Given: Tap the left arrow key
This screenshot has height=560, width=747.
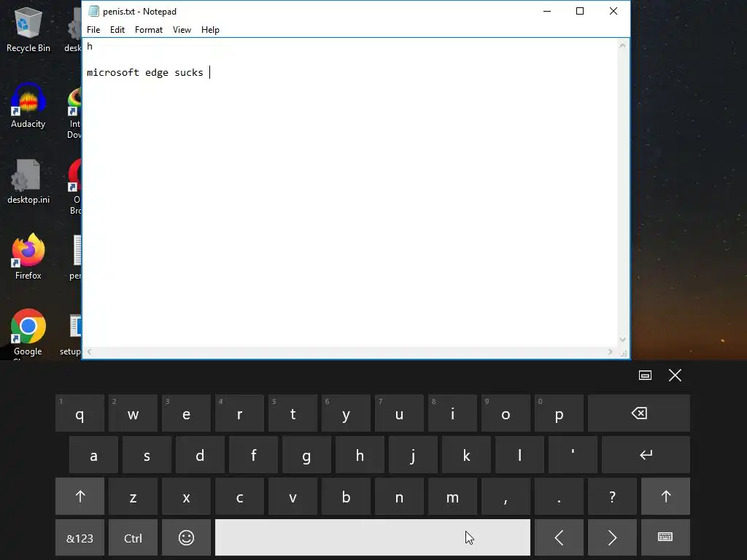Looking at the screenshot, I should pos(559,537).
